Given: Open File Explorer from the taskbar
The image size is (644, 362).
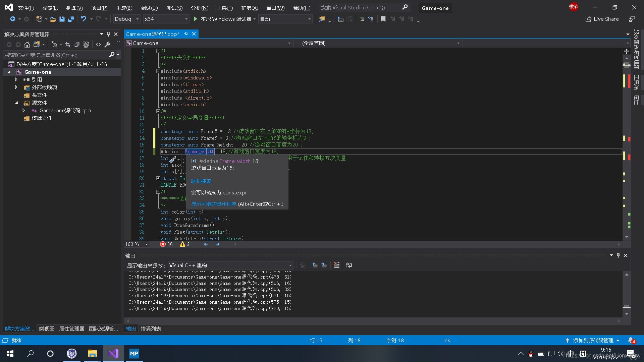Looking at the screenshot, I should (92, 354).
